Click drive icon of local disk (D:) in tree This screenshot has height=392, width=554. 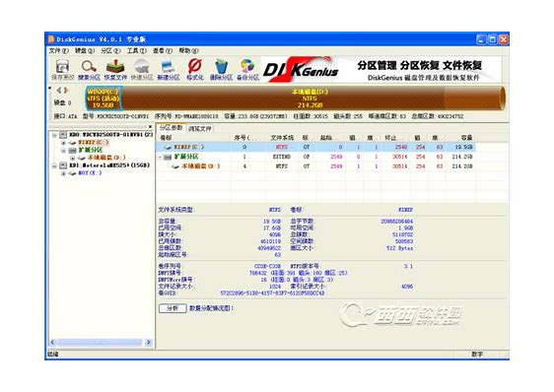[x=81, y=158]
